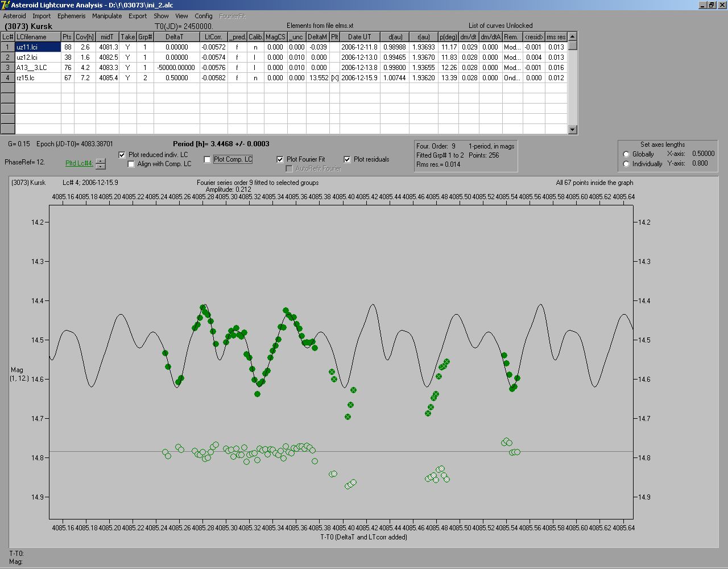Click Y-axis length value 0.800
Screen dimensions: 728x569
pos(700,163)
